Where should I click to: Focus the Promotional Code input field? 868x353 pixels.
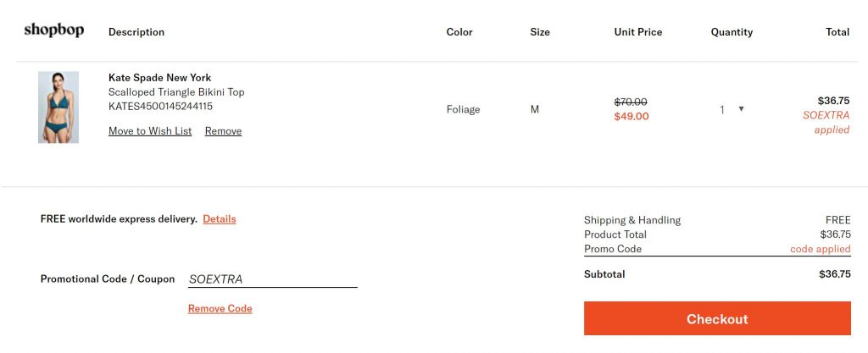[x=272, y=279]
